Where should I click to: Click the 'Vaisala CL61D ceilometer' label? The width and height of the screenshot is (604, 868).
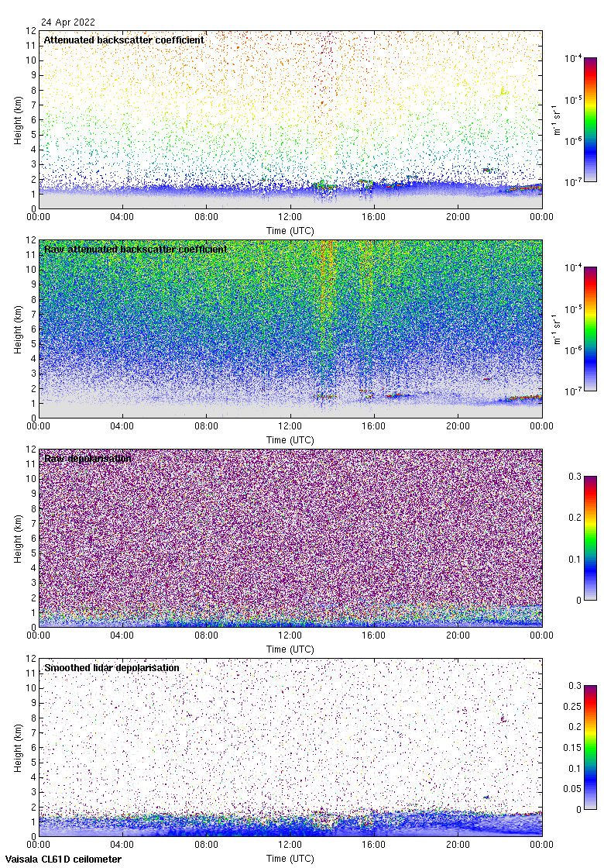[60, 859]
